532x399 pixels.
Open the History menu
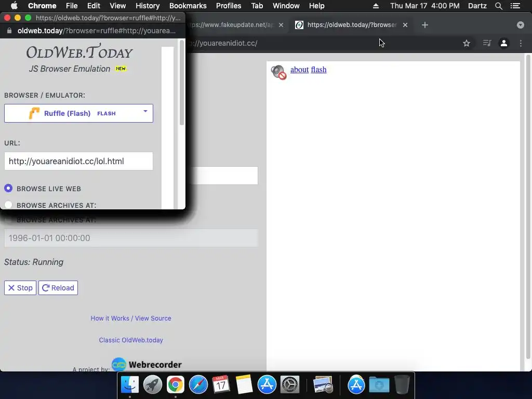click(148, 6)
